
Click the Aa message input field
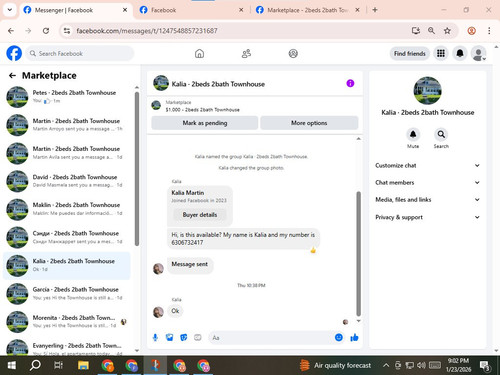[270, 338]
